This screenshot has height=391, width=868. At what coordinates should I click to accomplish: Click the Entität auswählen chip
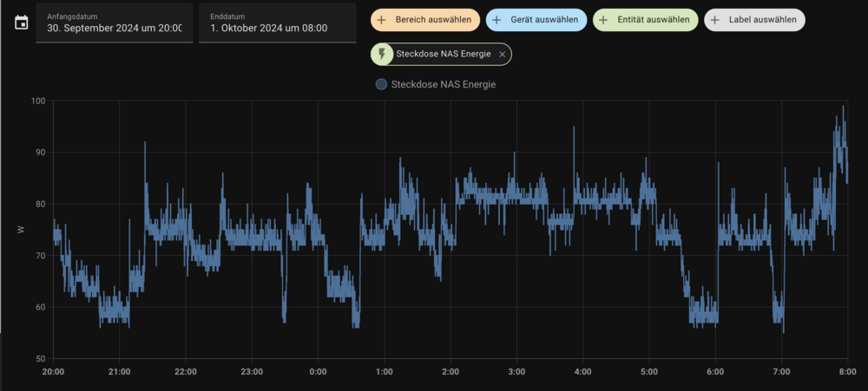pos(646,20)
